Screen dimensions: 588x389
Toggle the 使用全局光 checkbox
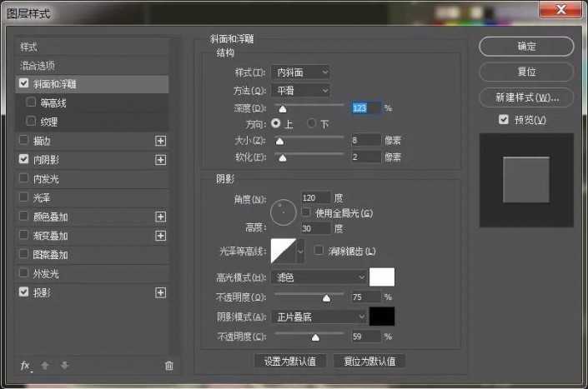point(305,213)
